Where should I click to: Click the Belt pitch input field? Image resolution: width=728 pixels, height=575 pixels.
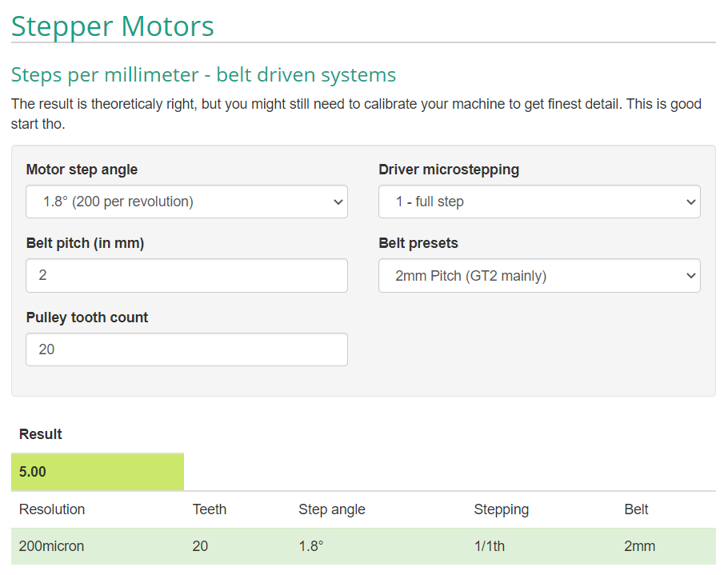186,275
